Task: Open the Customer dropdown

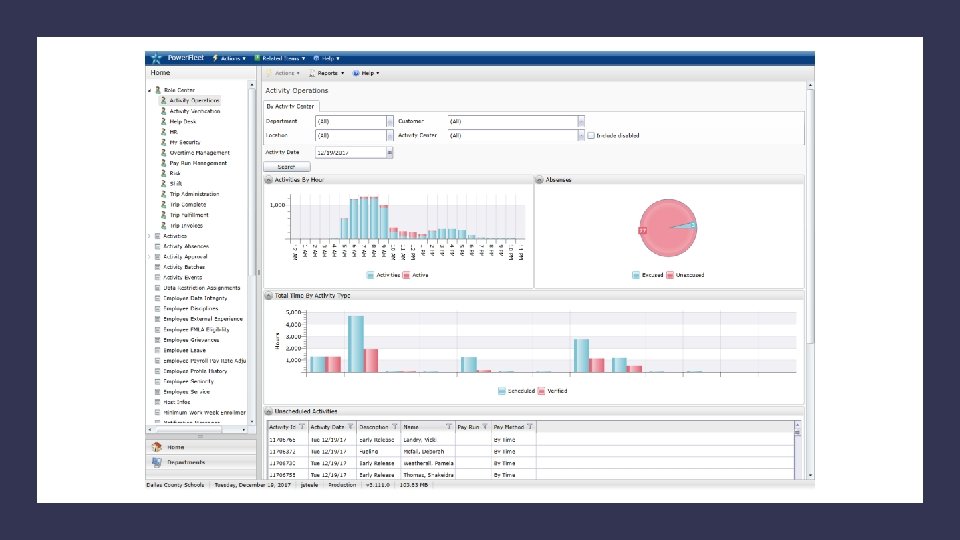Action: tap(581, 121)
